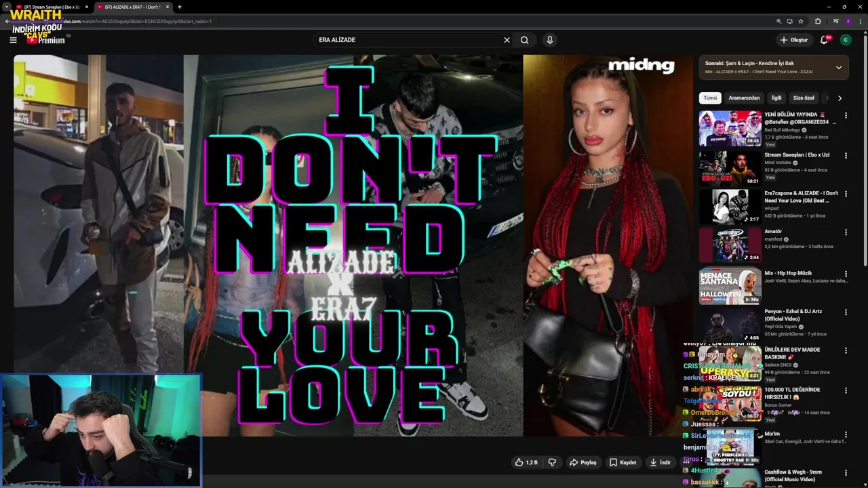Start voice search with microphone
This screenshot has width=868, height=488.
coord(550,40)
